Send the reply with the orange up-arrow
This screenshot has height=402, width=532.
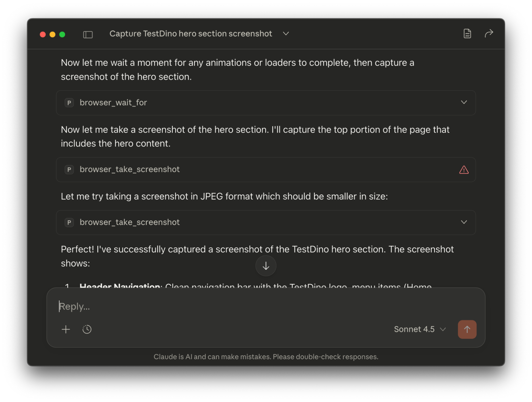tap(467, 329)
